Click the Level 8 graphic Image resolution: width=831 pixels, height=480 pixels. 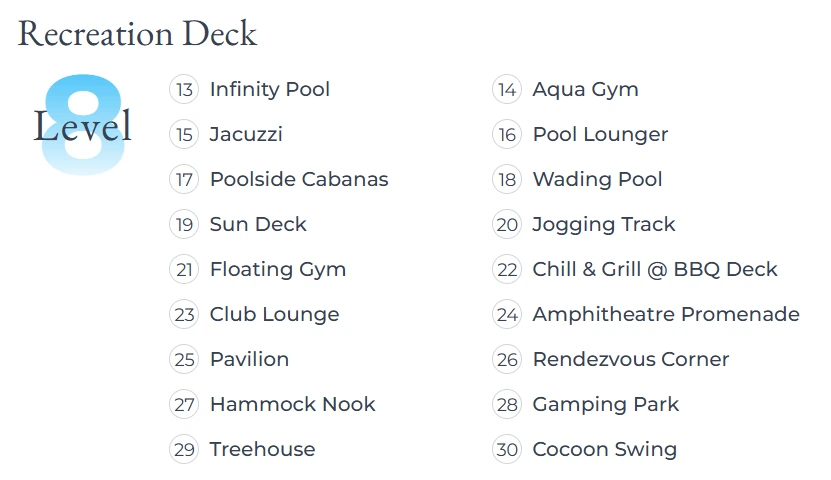click(83, 125)
